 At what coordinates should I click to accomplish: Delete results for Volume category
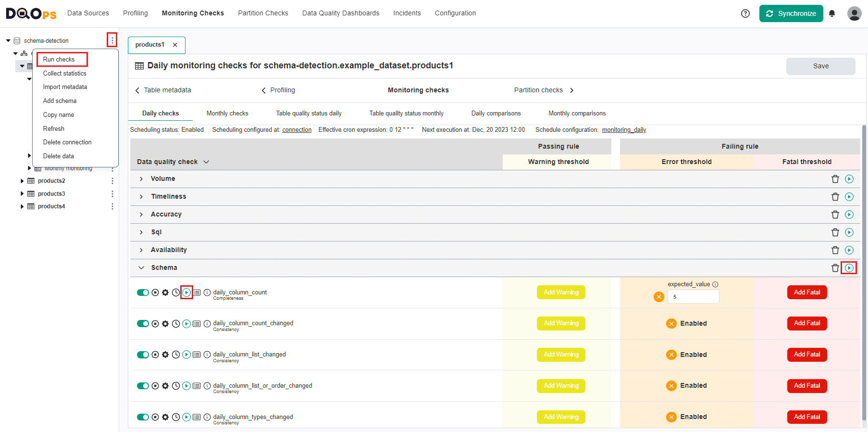pos(835,179)
